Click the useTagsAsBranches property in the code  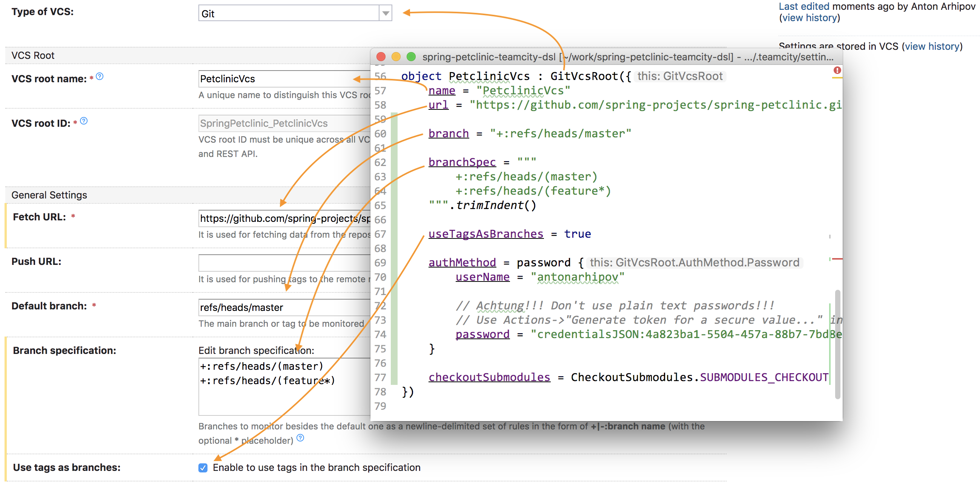tap(486, 234)
